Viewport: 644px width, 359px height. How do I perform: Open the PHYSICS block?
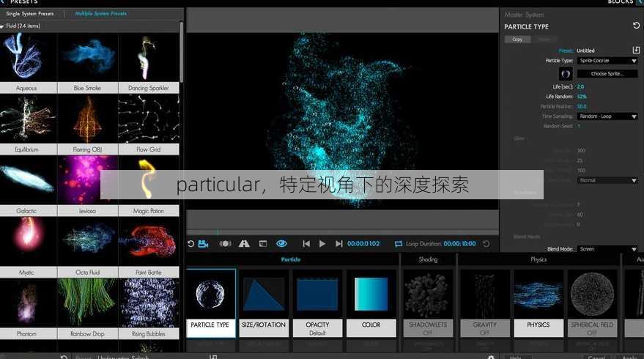(x=538, y=303)
